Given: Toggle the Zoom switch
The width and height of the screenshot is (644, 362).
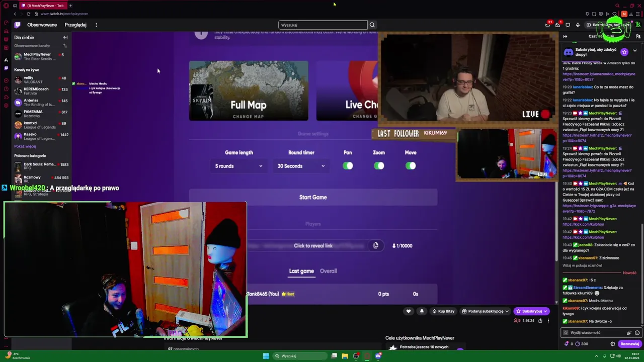Looking at the screenshot, I should (x=379, y=166).
